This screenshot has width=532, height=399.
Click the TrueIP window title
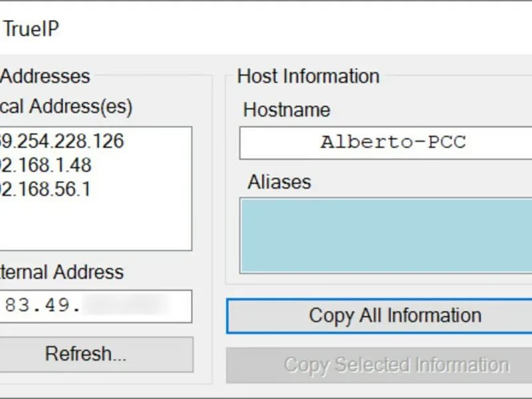31,29
